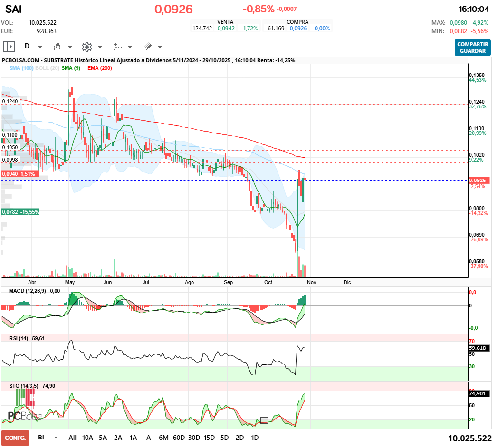498x448 pixels.
Task: Toggle the SMA (100) indicator label
Action: 21,68
